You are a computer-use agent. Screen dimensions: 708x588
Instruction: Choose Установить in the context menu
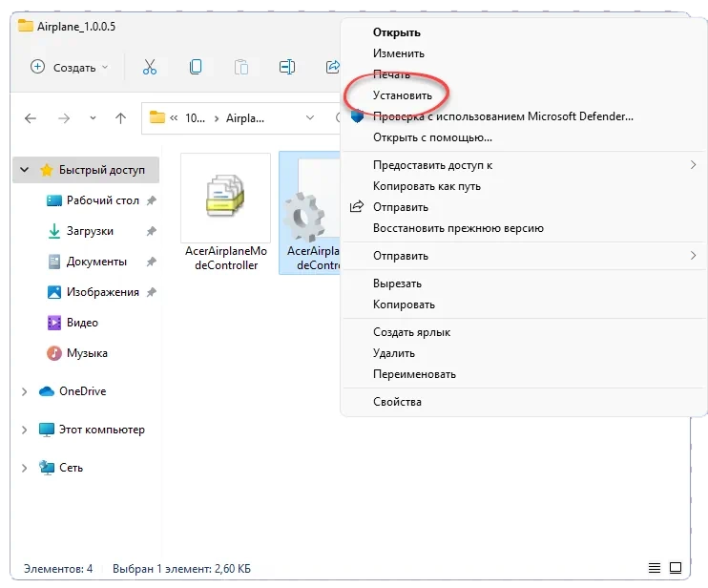[x=403, y=95]
